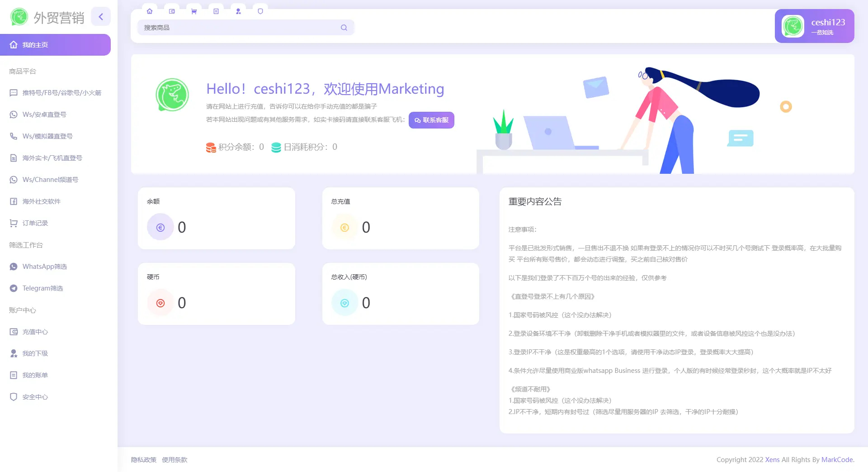Open WhatsApp筛选 in the sidebar
Screen dimensions: 868x472
(44, 267)
